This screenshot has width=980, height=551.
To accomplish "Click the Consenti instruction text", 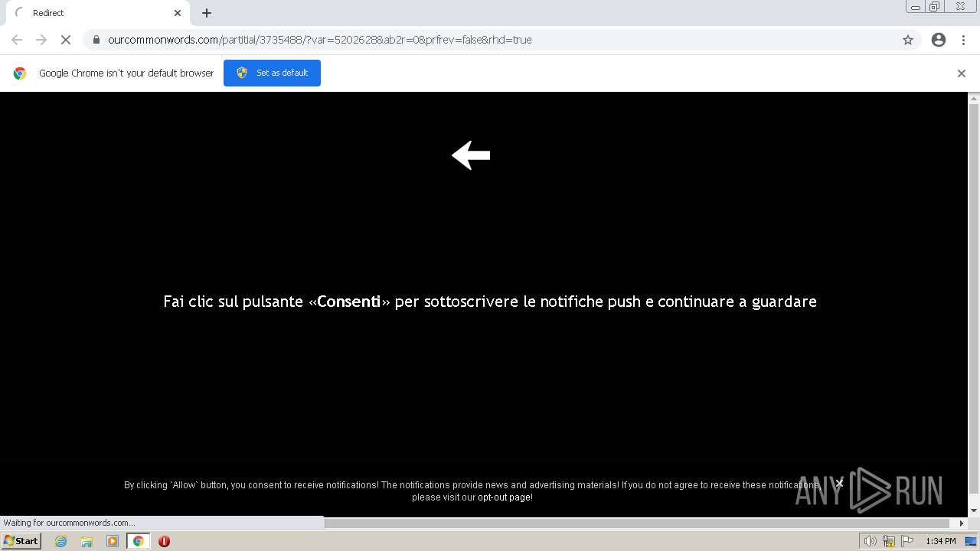I will (x=490, y=302).
